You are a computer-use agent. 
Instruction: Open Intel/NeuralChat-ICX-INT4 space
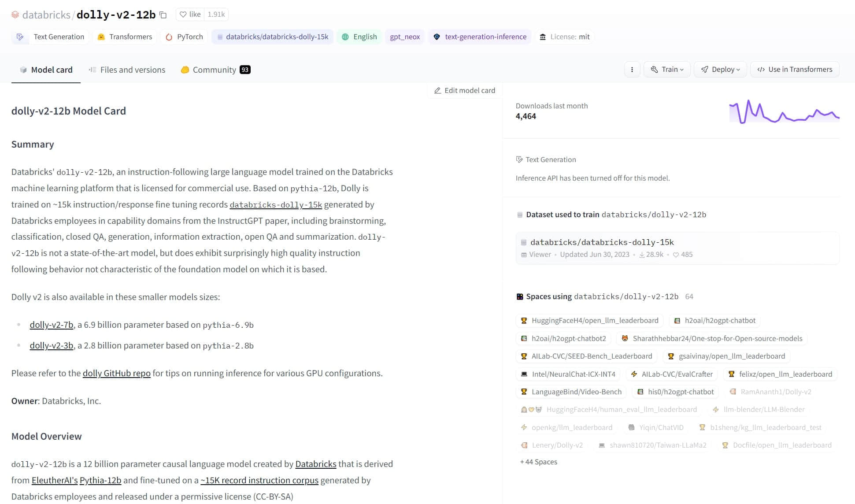click(568, 374)
